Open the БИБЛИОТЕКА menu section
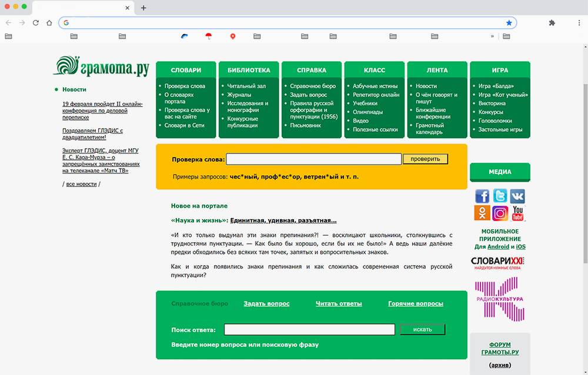Screen dimensions: 588x375 pyautogui.click(x=249, y=70)
